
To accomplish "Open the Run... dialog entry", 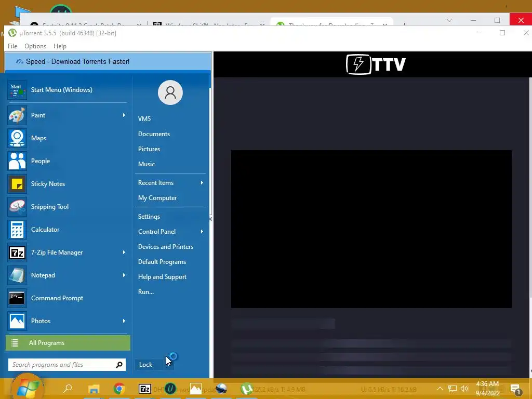I will 146,292.
